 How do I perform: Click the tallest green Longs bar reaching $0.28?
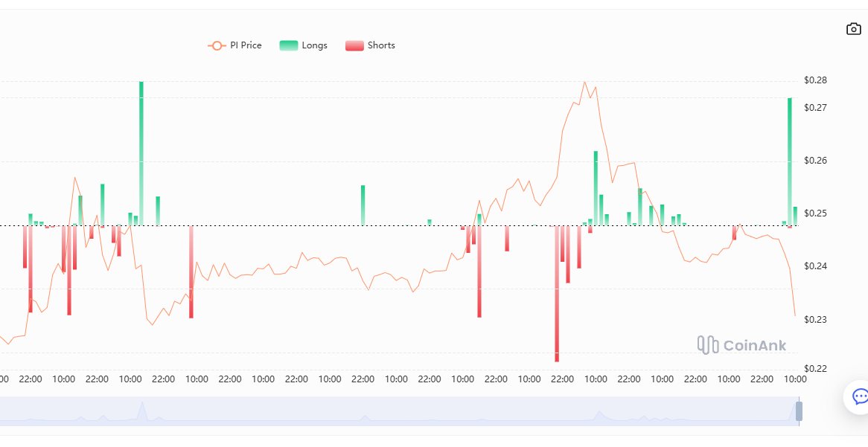141,149
